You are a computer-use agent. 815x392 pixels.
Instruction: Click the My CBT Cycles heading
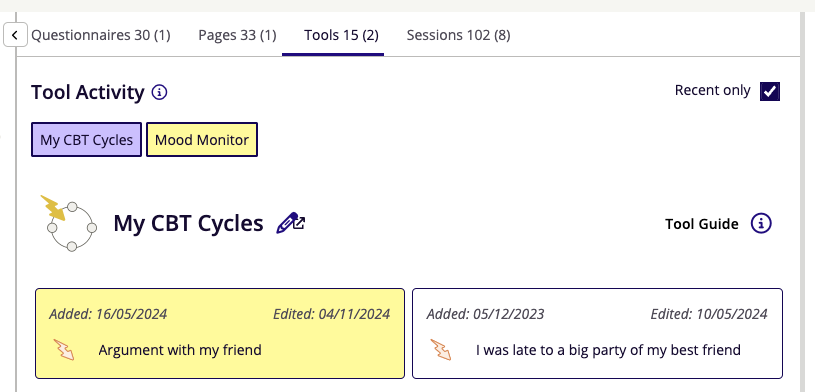[x=188, y=224]
